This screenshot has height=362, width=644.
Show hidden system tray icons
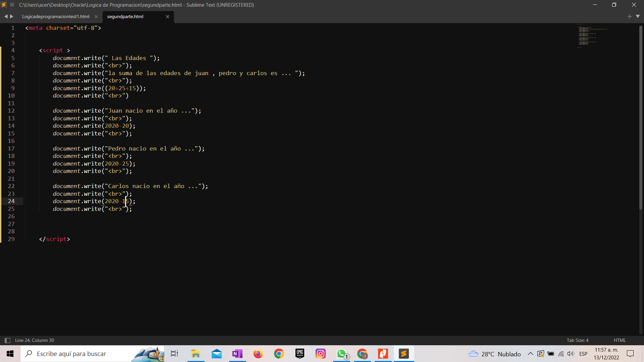[x=530, y=354]
